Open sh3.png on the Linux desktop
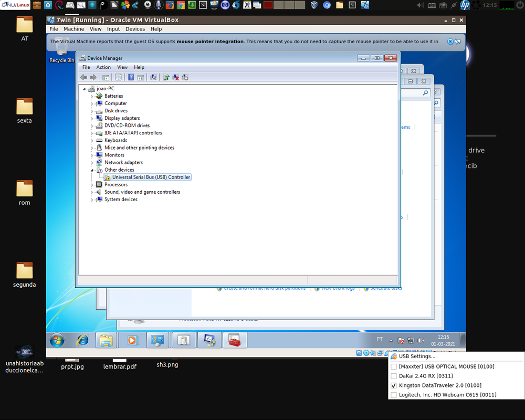This screenshot has width=525, height=420. 167,364
